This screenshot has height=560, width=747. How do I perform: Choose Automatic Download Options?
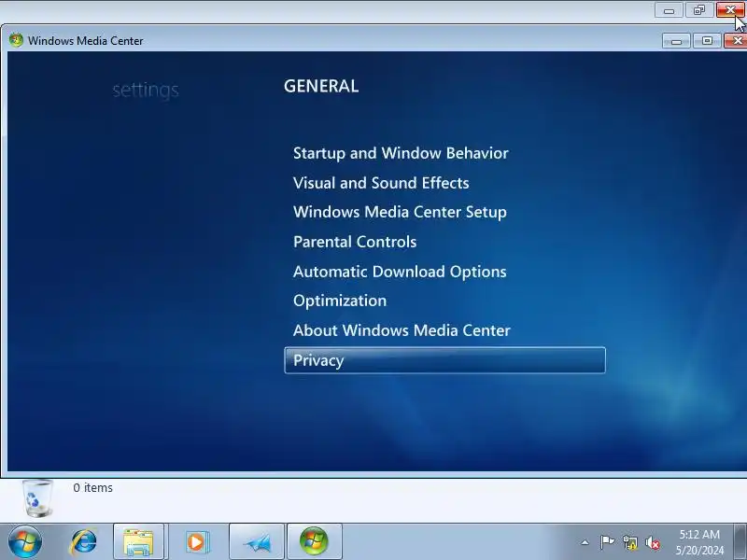click(x=400, y=272)
